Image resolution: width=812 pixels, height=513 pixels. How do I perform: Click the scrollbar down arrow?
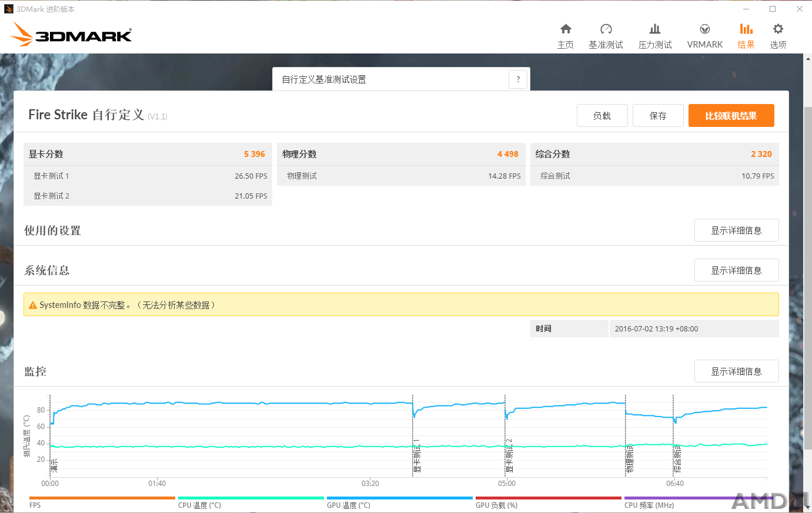[807, 508]
